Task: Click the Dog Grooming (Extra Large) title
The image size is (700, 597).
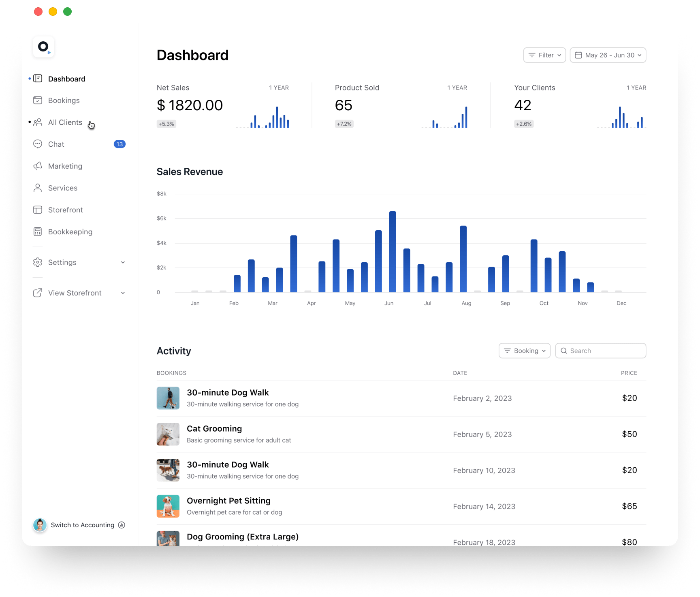Action: point(243,537)
